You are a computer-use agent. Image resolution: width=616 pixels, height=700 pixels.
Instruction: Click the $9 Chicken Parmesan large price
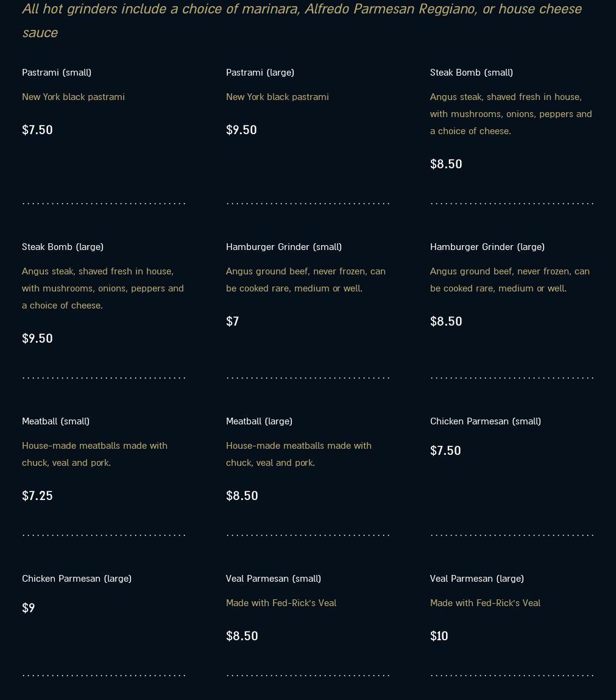(28, 608)
